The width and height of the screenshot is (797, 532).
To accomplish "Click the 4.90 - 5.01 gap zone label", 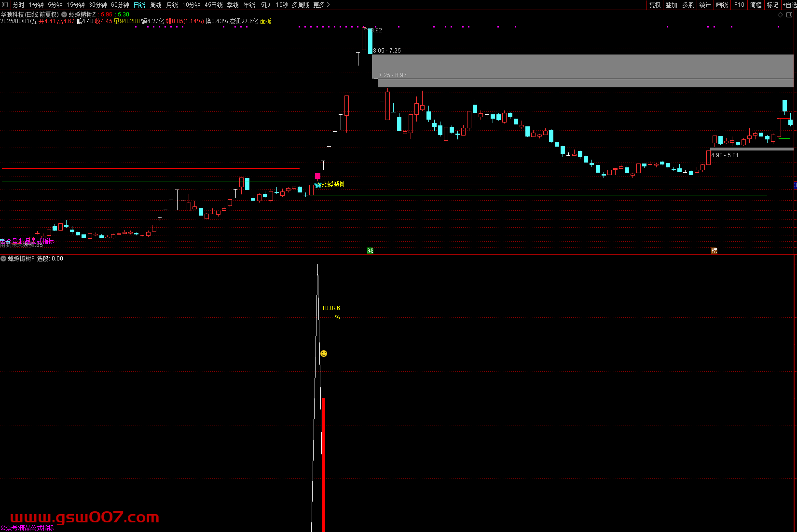I will coord(725,155).
